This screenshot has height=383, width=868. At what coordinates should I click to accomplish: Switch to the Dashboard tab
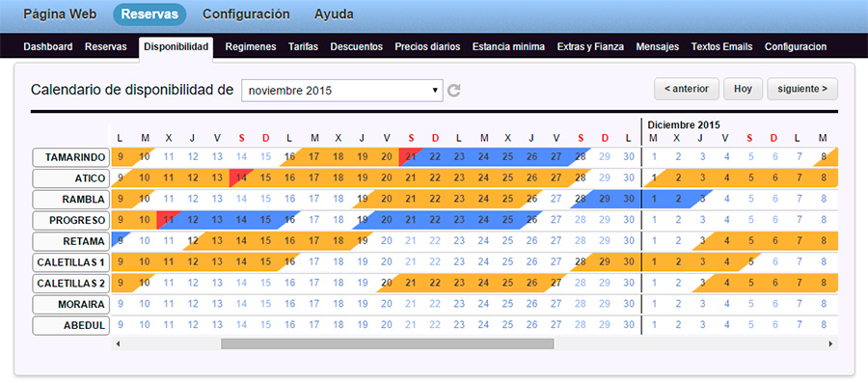48,47
